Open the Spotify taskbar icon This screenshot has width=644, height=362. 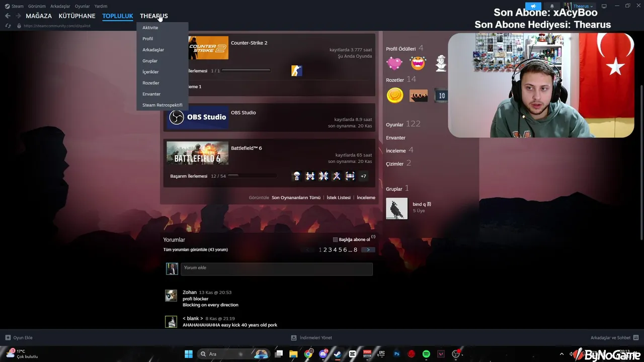click(426, 354)
